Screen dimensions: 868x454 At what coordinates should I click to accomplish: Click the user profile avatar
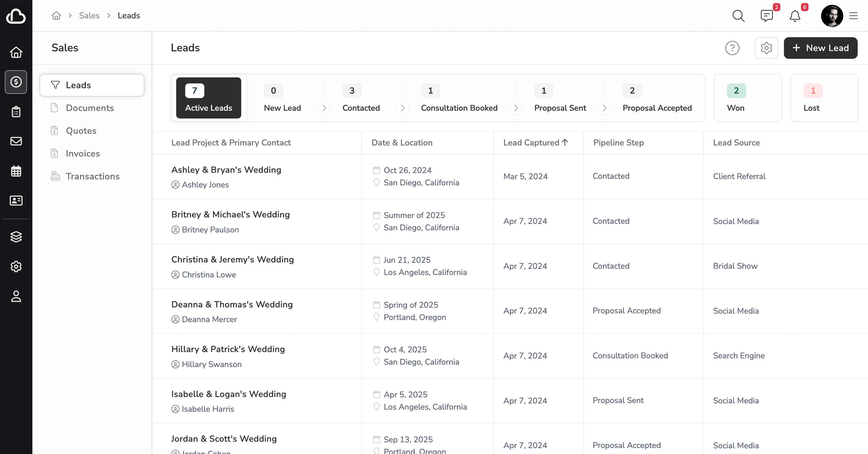831,16
